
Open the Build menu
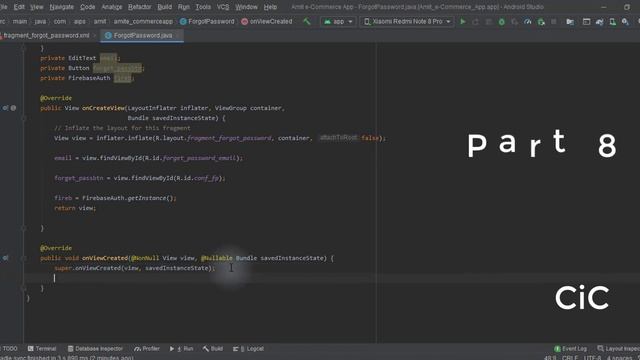pyautogui.click(x=164, y=7)
